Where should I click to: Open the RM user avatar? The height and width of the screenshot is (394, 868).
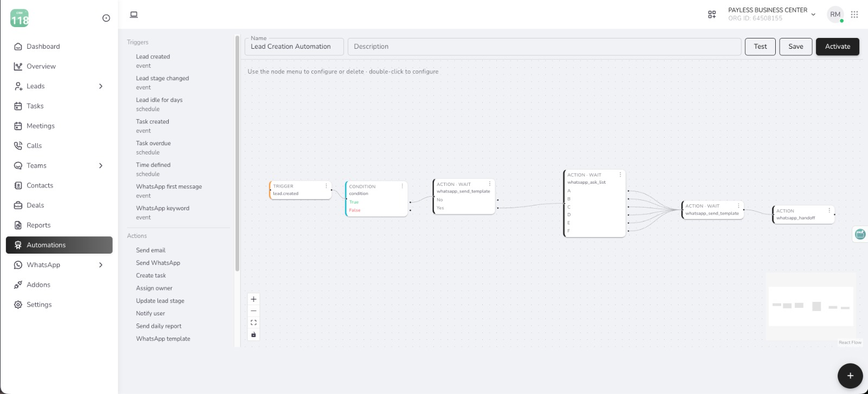tap(835, 15)
